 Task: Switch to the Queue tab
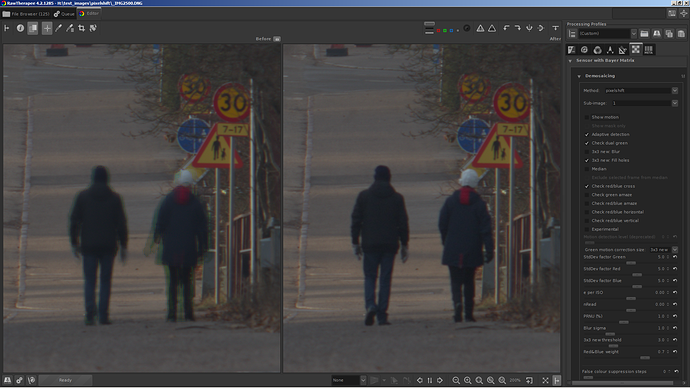pos(64,14)
